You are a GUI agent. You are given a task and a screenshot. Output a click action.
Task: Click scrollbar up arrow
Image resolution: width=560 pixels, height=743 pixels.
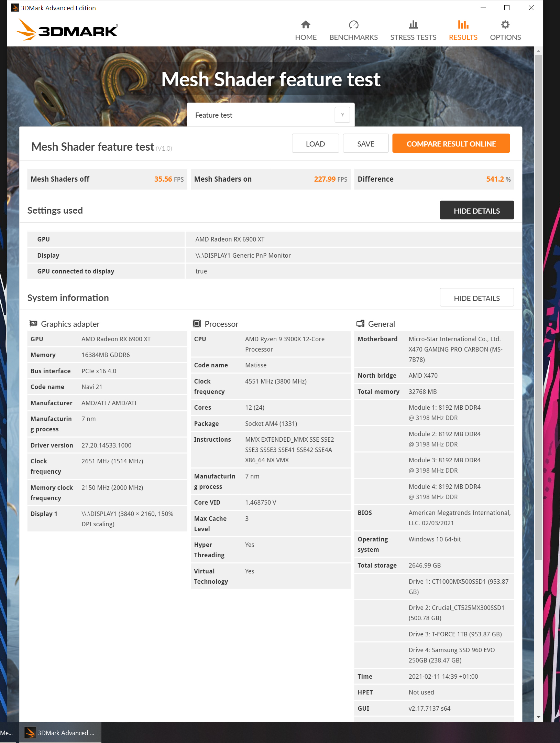(539, 51)
